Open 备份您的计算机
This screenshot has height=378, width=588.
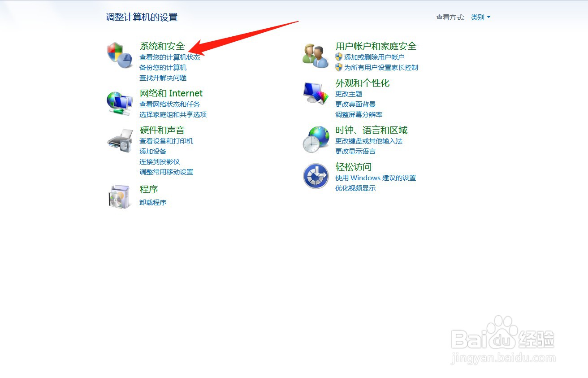[163, 67]
